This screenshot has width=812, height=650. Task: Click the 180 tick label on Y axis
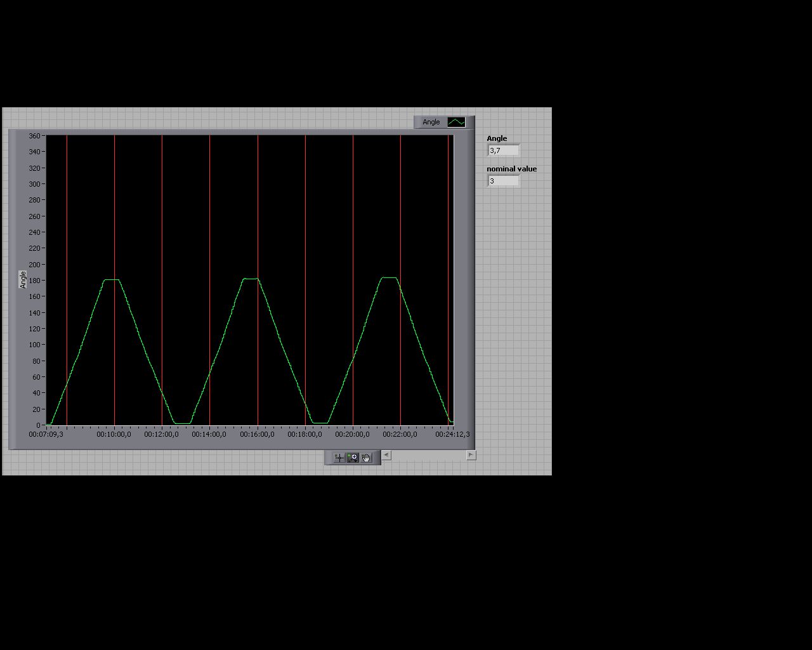pos(34,281)
